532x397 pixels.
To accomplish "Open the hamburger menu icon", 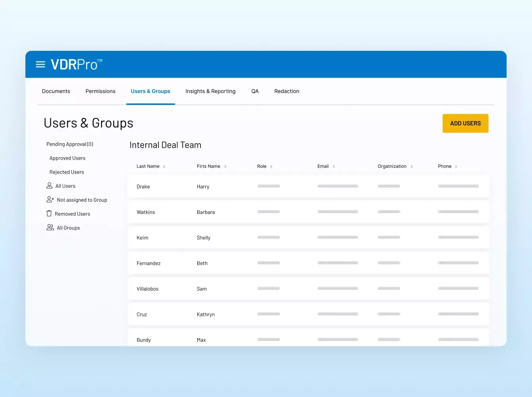I will (40, 64).
